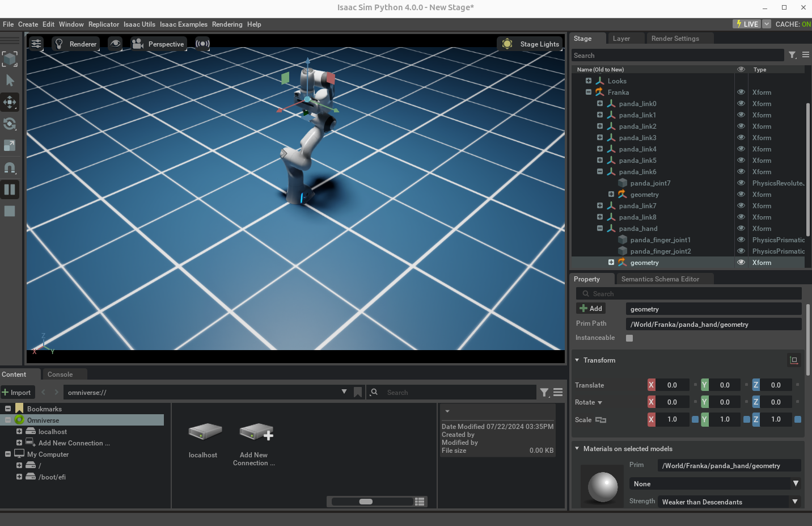Viewport: 812px width, 526px height.
Task: Expand the panda_link7 tree node
Action: [600, 206]
